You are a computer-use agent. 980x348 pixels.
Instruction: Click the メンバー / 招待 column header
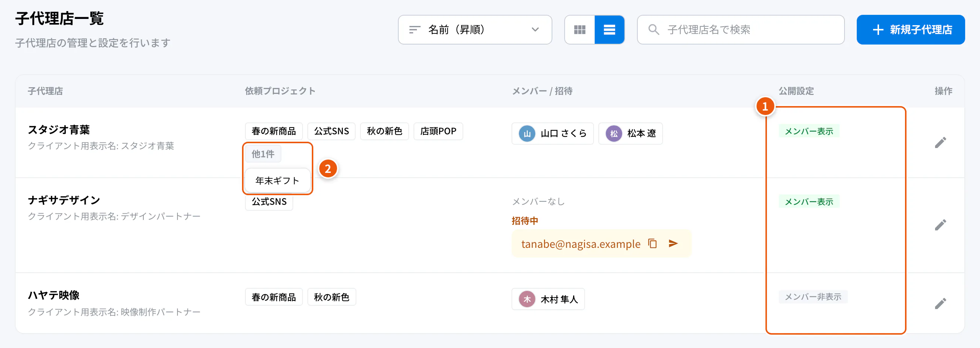point(542,91)
